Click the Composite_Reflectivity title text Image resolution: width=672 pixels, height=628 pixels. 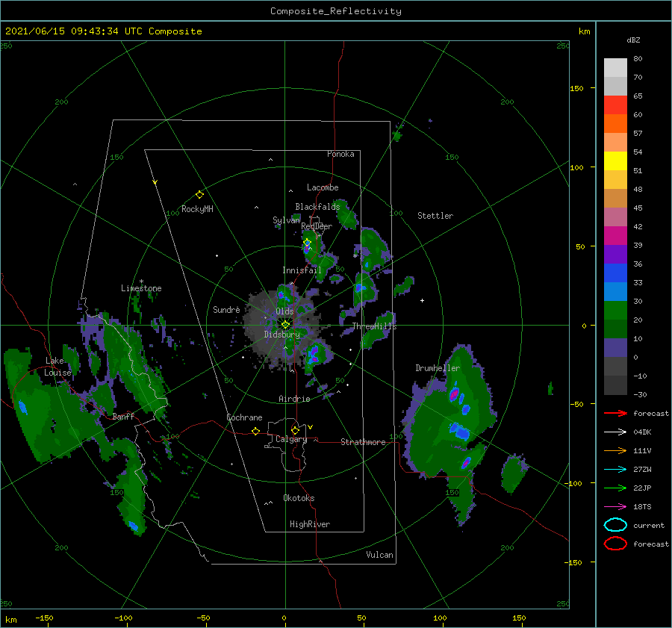[336, 11]
